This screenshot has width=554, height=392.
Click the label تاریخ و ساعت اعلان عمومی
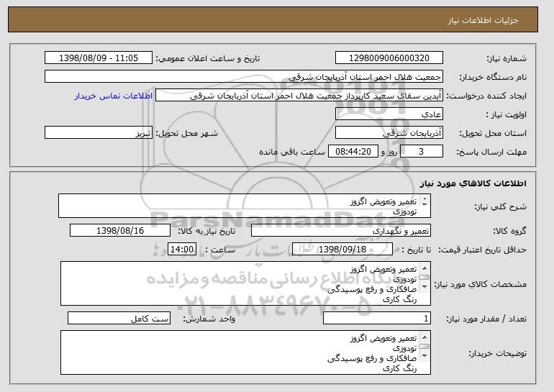[x=208, y=59]
